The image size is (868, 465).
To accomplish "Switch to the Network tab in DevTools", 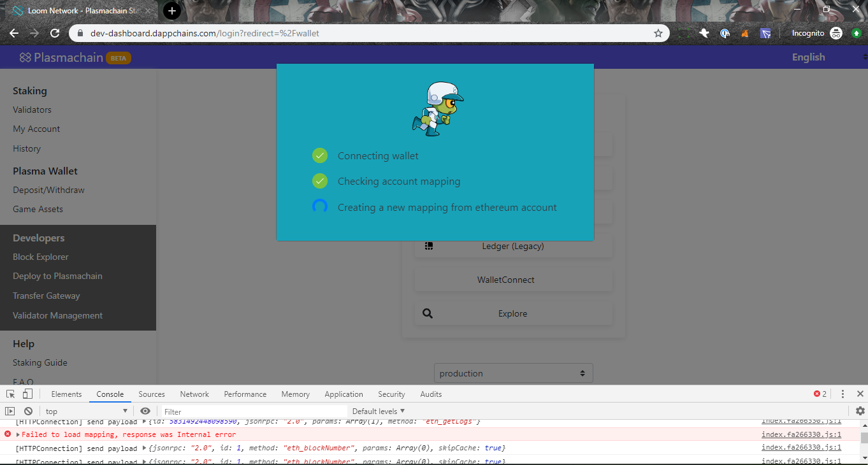I will coord(194,394).
